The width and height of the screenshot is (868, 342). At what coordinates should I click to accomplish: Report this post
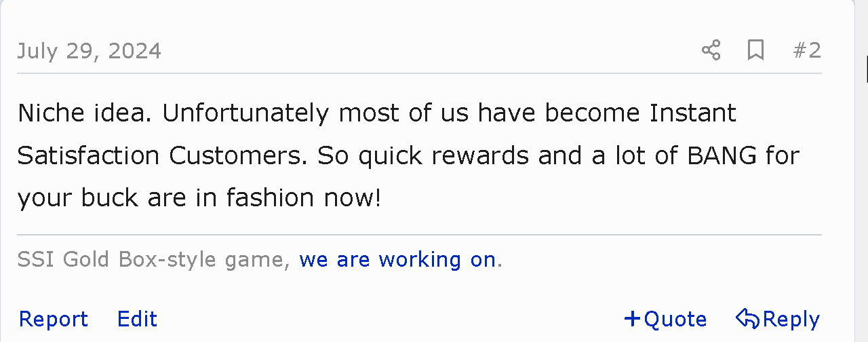coord(53,319)
